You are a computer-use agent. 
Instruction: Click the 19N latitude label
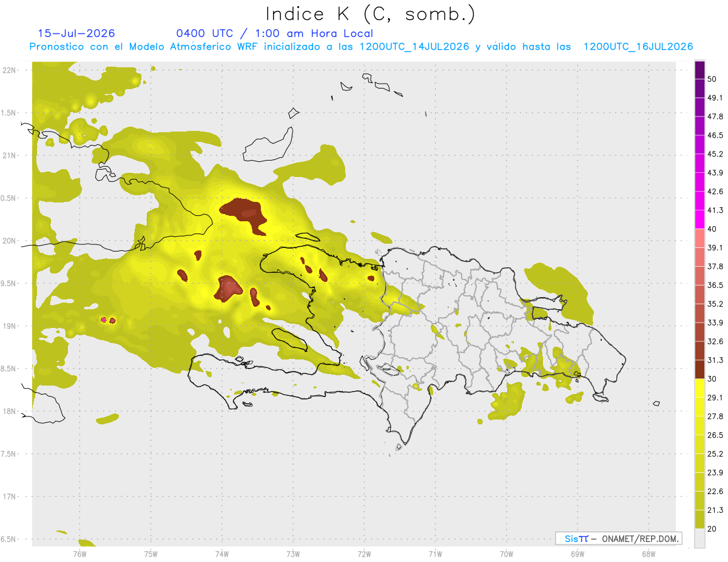pos(9,326)
